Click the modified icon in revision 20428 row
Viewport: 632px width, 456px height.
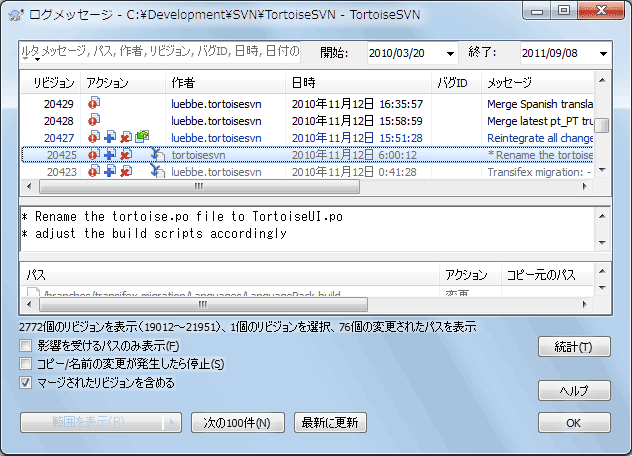pos(94,120)
